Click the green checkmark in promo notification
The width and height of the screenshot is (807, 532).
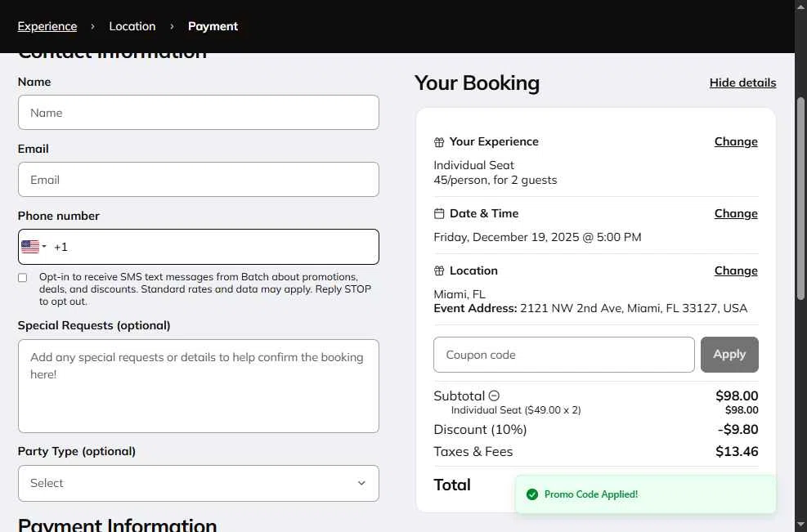coord(532,494)
